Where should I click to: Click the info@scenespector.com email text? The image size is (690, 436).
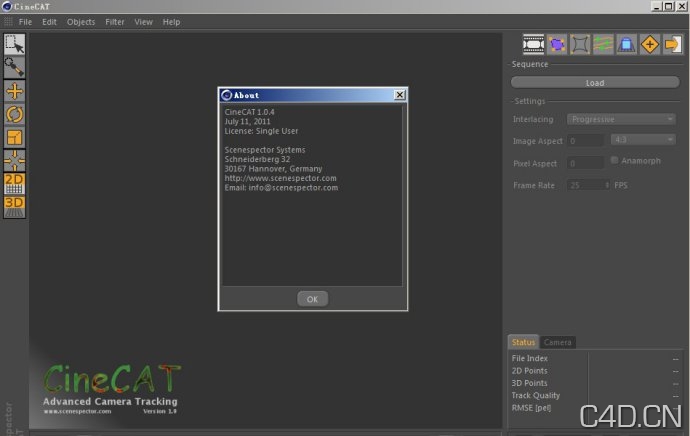pos(293,188)
